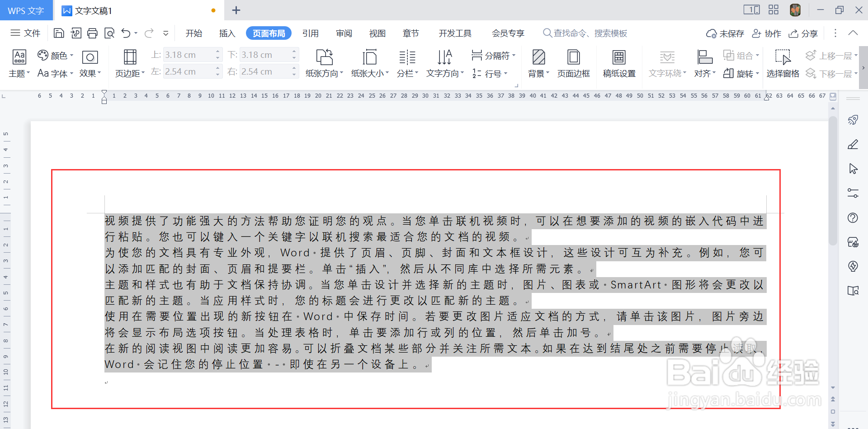Click the Redo arrow icon
Viewport: 868px width, 429px height.
149,33
